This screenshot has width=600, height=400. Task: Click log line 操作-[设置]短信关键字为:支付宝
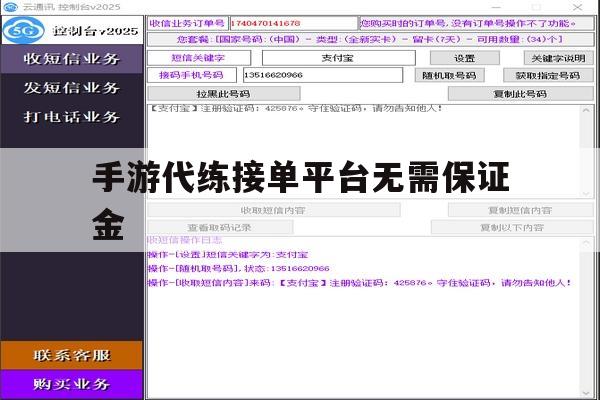pos(228,255)
